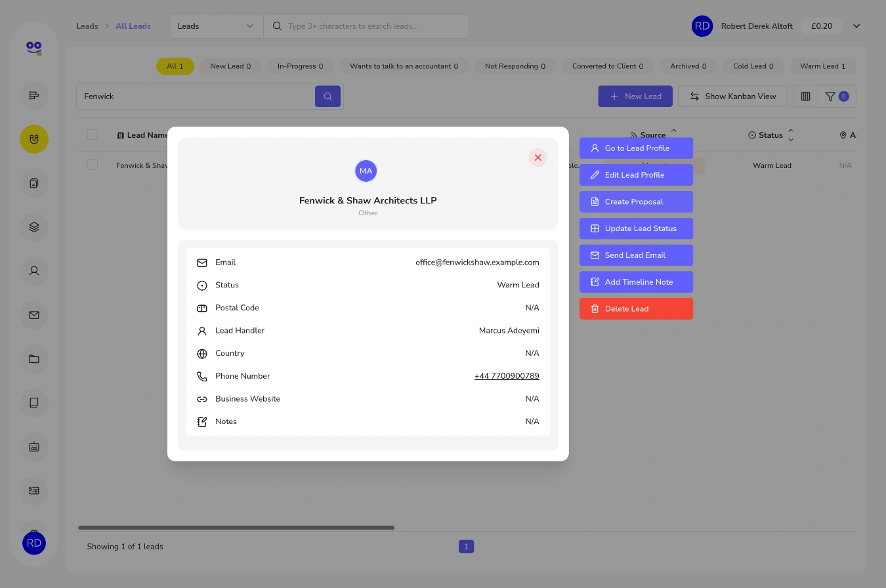Open the top list-lines sidebar icon
Image resolution: width=886 pixels, height=588 pixels.
click(34, 96)
